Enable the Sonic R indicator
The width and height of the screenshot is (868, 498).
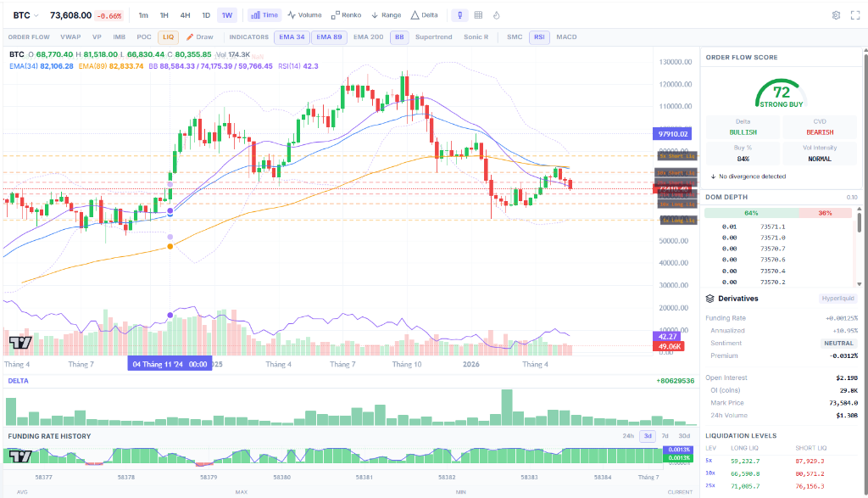click(476, 37)
